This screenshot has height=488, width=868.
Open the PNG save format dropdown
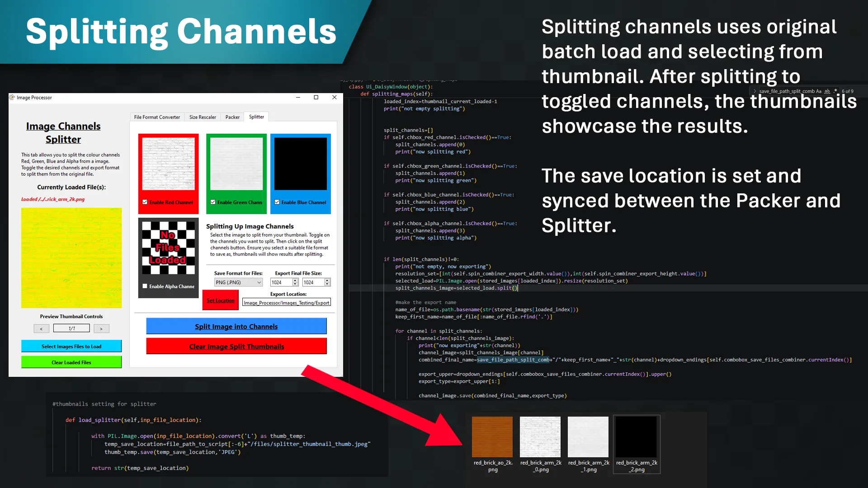238,282
